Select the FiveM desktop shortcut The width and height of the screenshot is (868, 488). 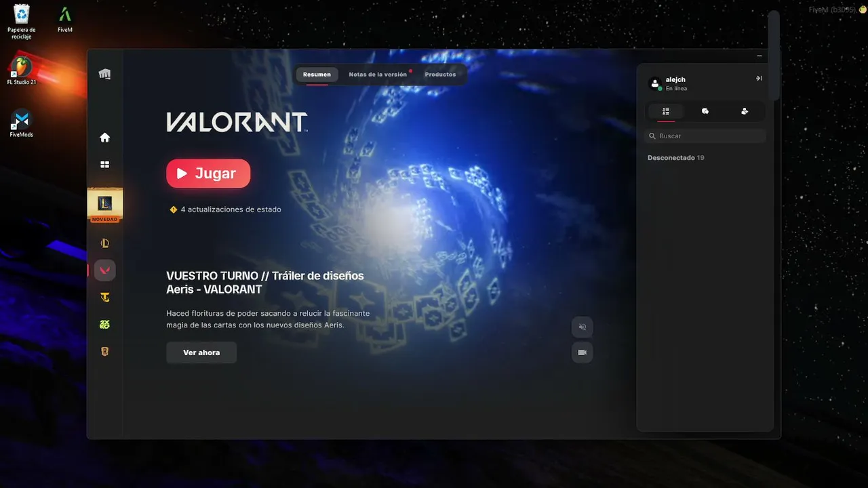point(64,20)
